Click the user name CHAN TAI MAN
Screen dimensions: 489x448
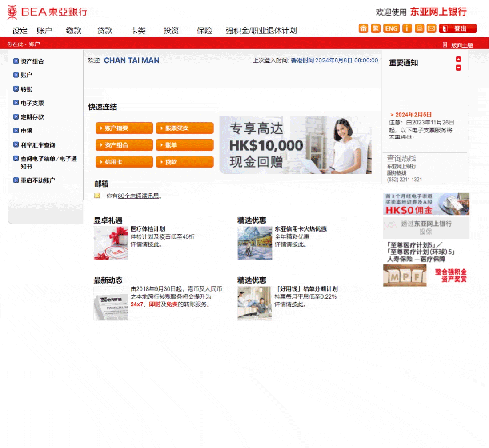pos(131,60)
